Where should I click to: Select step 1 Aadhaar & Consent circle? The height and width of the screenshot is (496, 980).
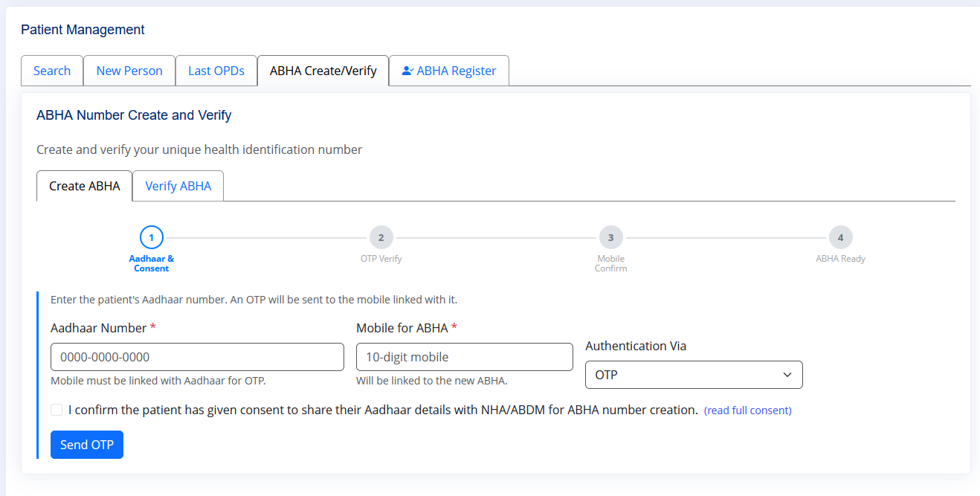(x=152, y=238)
